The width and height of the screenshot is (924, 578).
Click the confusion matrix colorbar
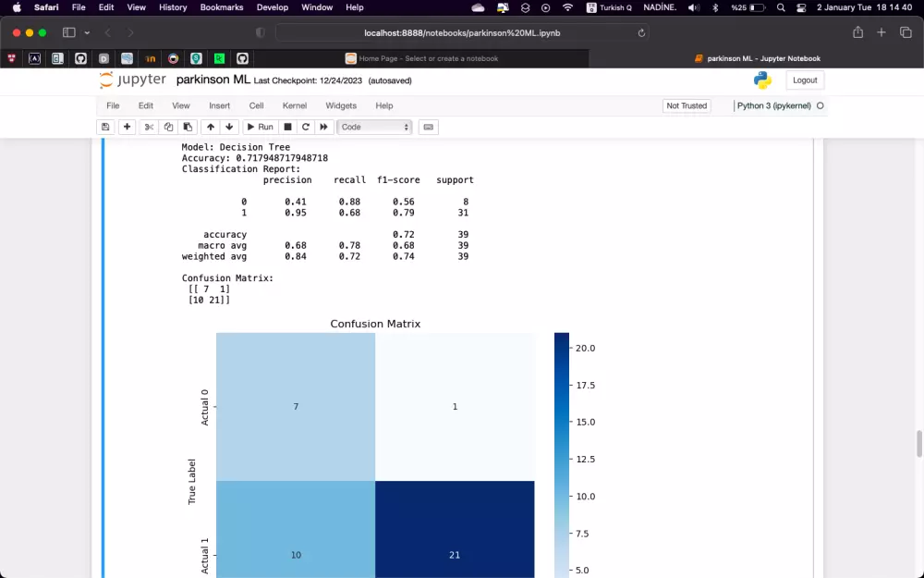pyautogui.click(x=562, y=455)
